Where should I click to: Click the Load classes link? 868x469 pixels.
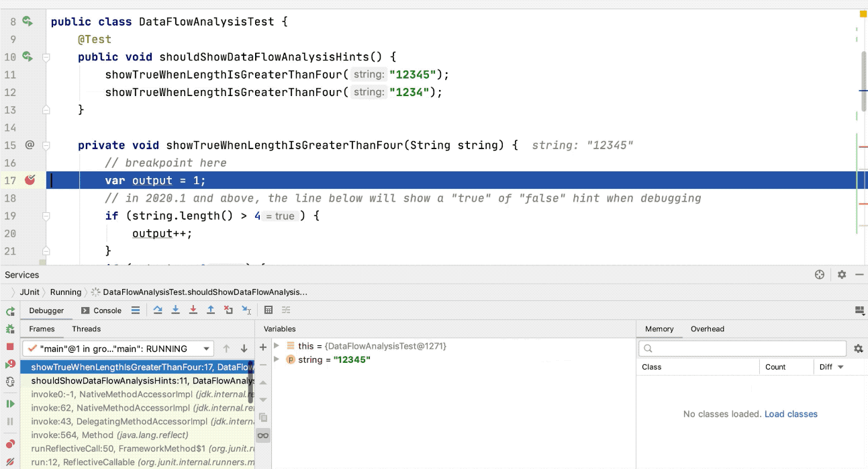pos(791,414)
